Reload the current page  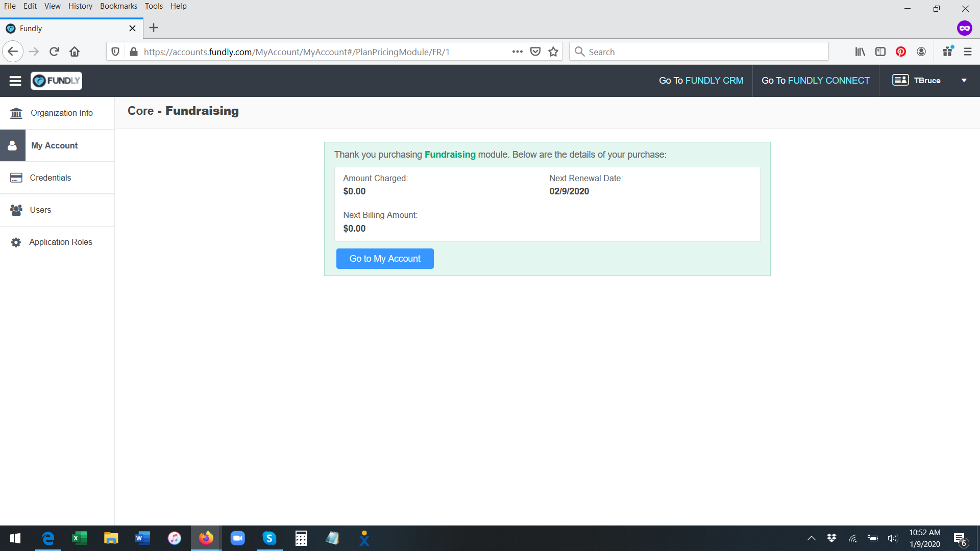point(55,52)
